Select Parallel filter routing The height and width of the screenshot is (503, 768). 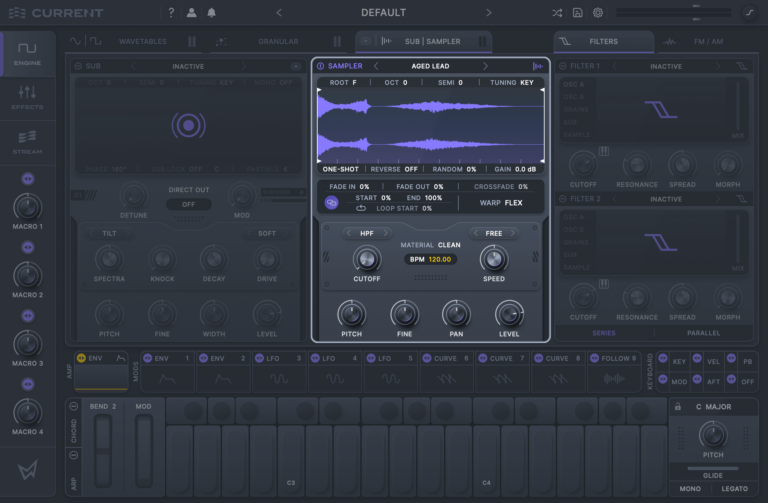point(703,333)
